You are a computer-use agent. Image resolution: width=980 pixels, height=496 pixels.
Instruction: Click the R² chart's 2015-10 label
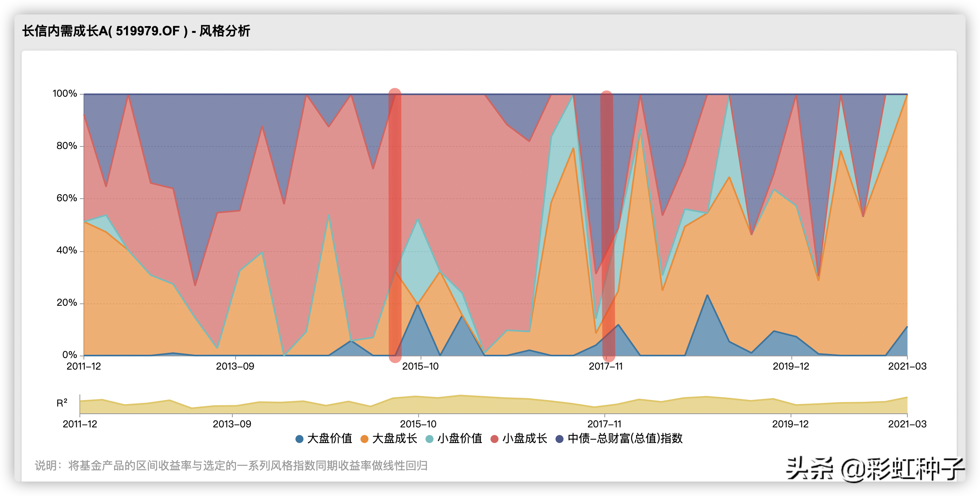click(418, 424)
